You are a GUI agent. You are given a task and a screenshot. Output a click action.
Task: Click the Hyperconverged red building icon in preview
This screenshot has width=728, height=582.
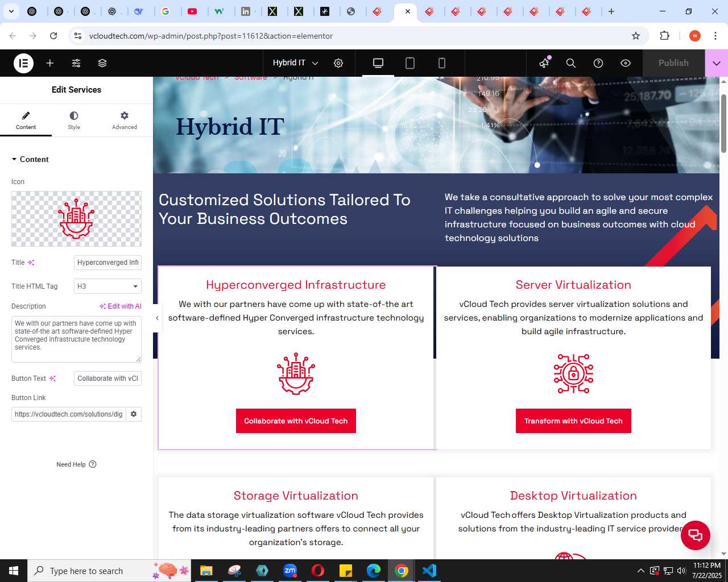tap(296, 373)
